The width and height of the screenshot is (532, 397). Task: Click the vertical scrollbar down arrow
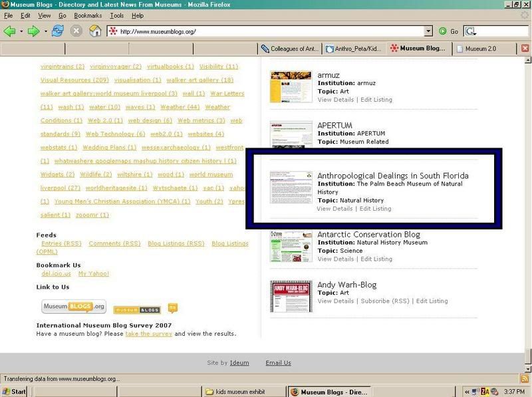[528, 369]
